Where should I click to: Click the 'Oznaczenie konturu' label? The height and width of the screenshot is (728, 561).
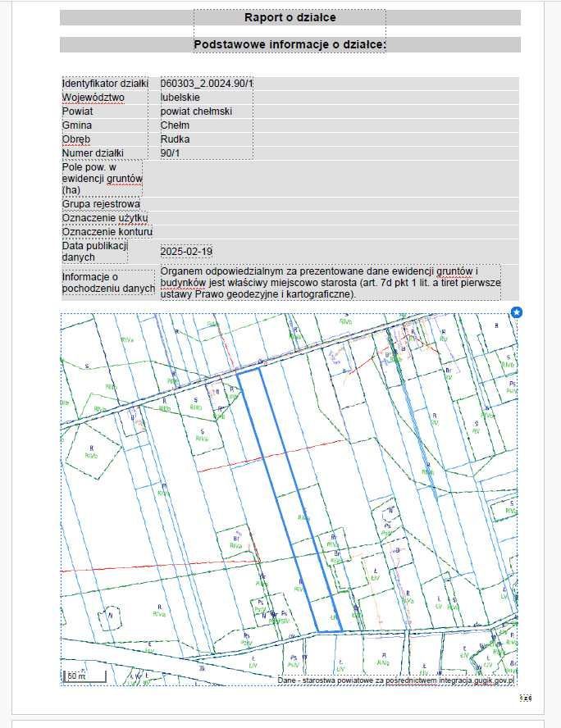point(107,232)
